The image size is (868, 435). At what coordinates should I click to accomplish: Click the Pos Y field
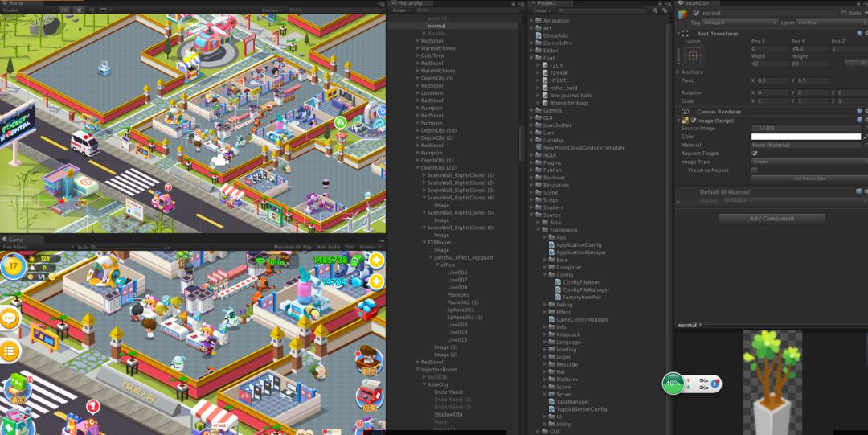coord(809,49)
